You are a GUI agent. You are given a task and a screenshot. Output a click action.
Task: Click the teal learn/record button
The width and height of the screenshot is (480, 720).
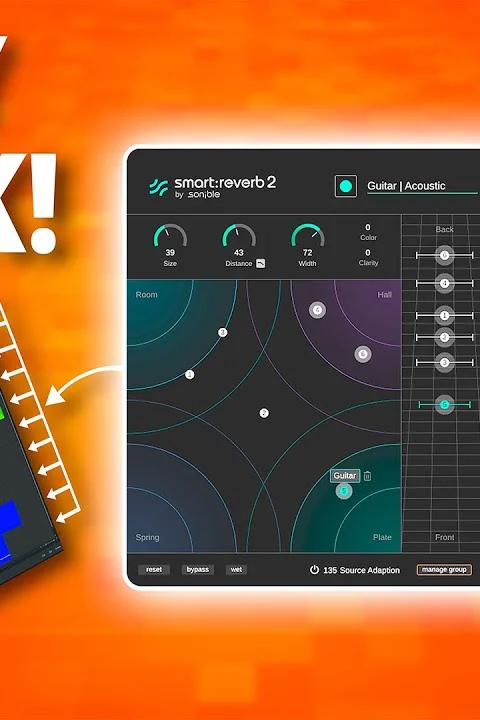coord(345,186)
